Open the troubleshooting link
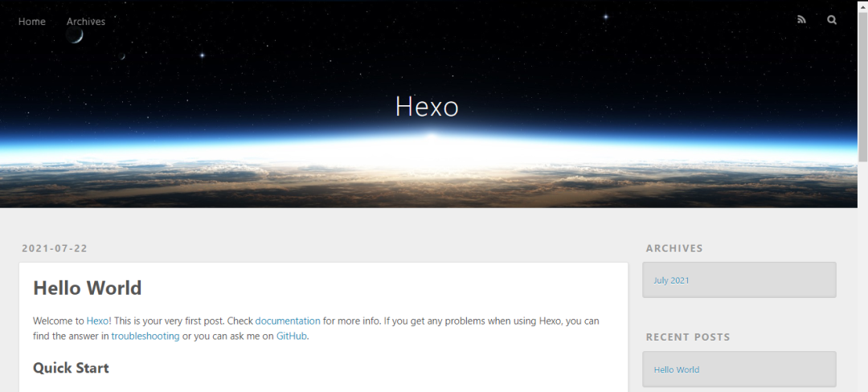Screen dimensions: 868x392 point(145,336)
